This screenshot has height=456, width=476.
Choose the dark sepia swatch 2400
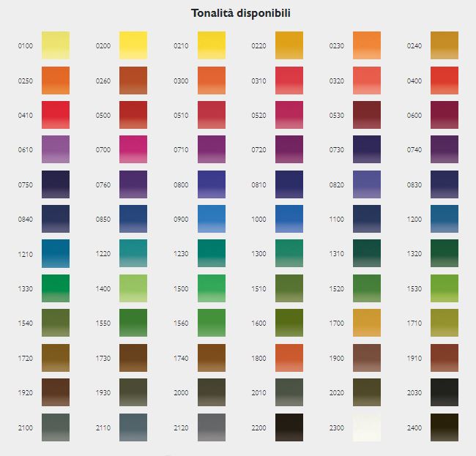tap(445, 427)
